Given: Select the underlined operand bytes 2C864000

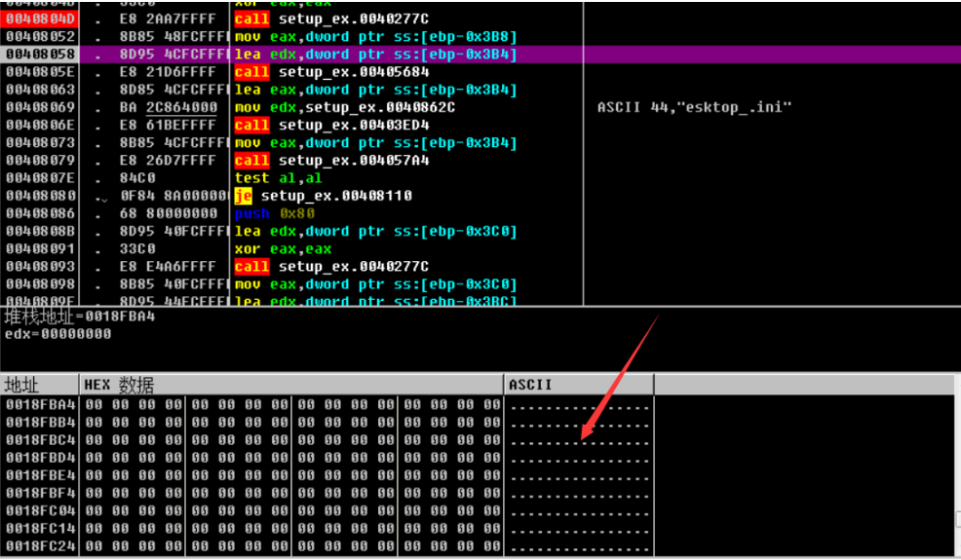Looking at the screenshot, I should pos(181,108).
